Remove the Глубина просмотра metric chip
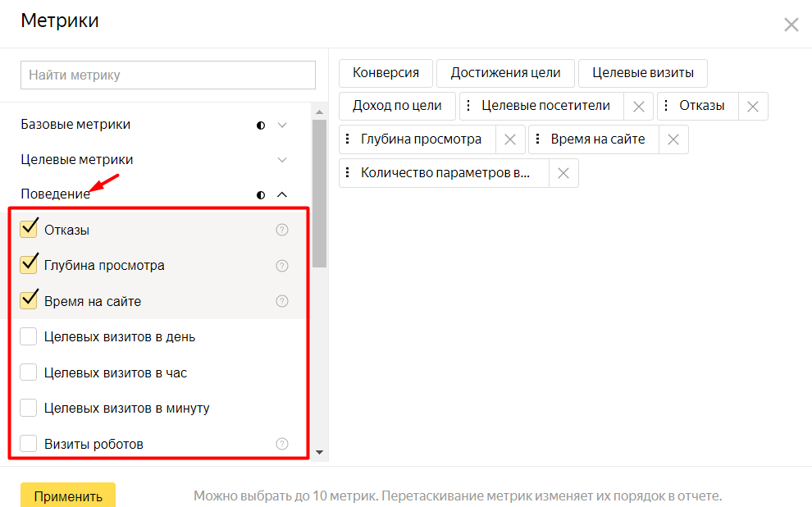812x507 pixels. [x=510, y=139]
